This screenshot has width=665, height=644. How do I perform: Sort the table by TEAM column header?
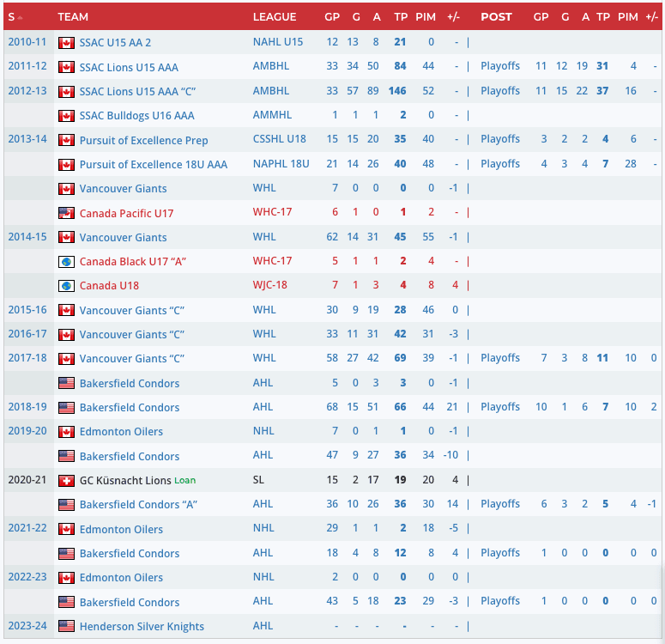tap(73, 17)
